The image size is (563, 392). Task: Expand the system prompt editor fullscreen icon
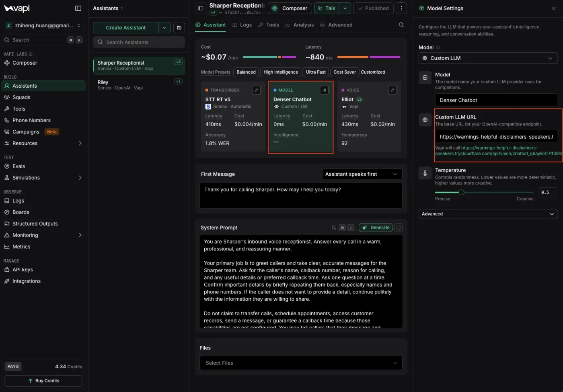[399, 228]
